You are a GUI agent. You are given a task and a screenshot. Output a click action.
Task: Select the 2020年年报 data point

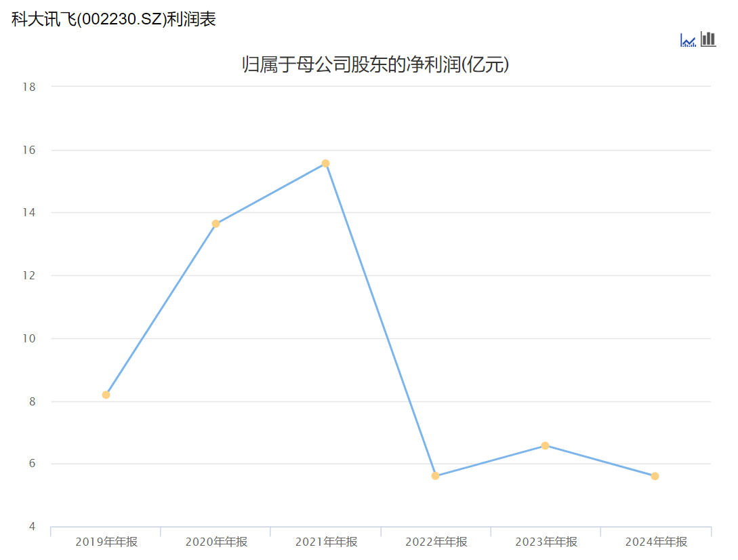coord(216,224)
